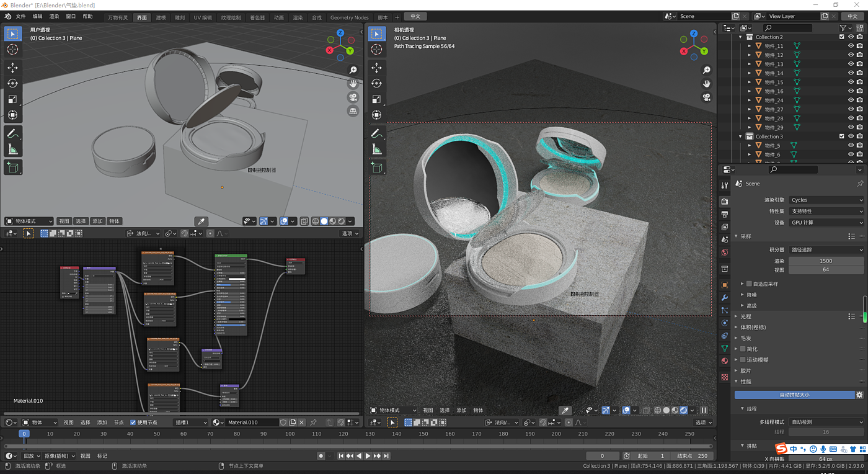Hide 物件_11 in the outliner

pos(851,46)
